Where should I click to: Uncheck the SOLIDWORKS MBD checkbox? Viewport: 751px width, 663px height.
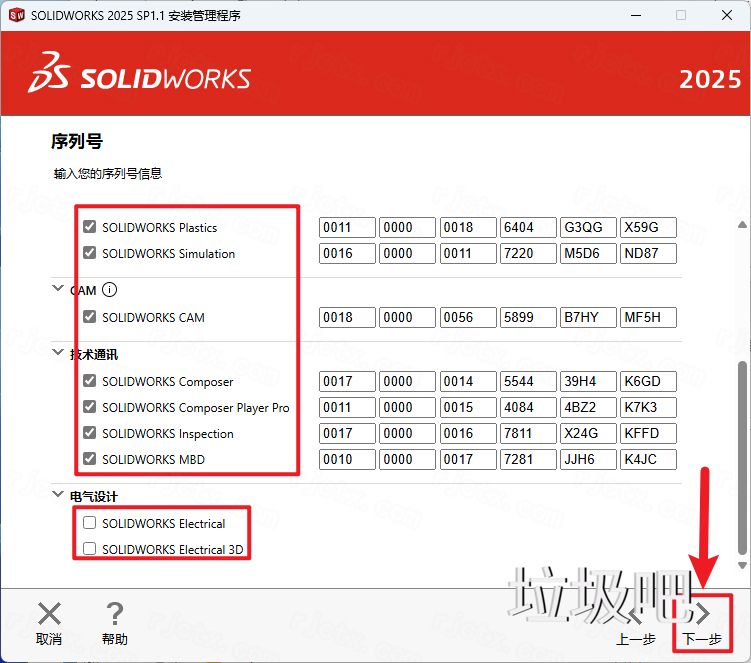90,458
